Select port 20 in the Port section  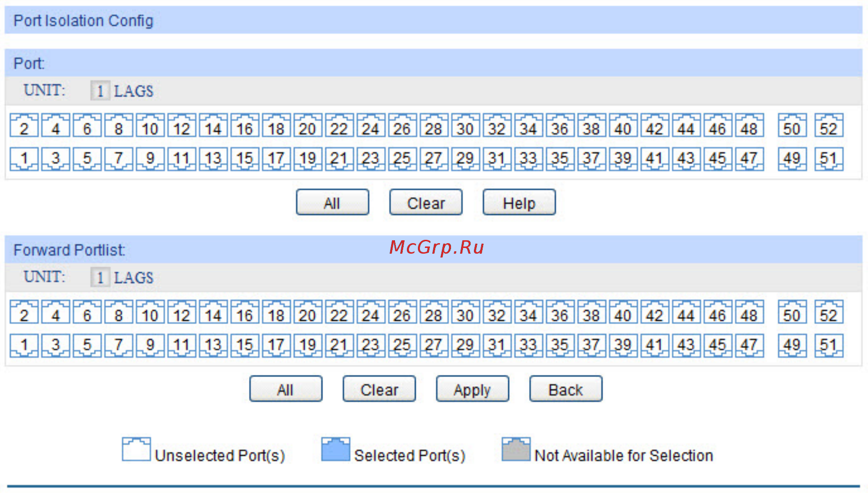pyautogui.click(x=308, y=126)
